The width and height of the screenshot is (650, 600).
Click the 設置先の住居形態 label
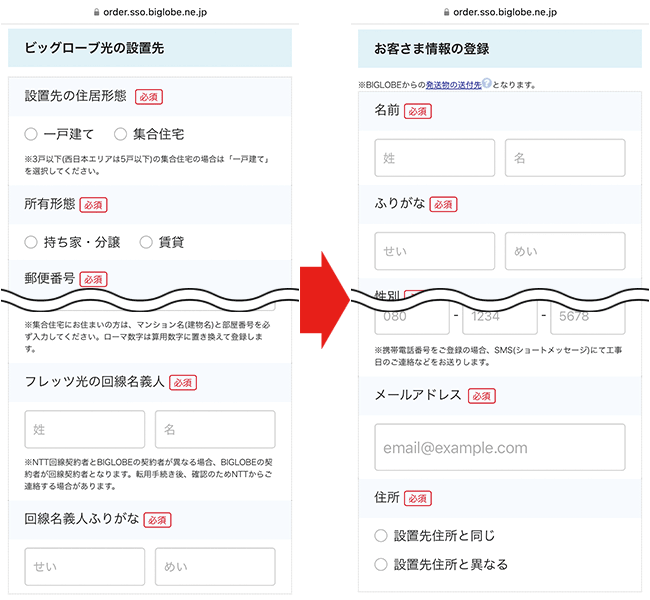[75, 96]
